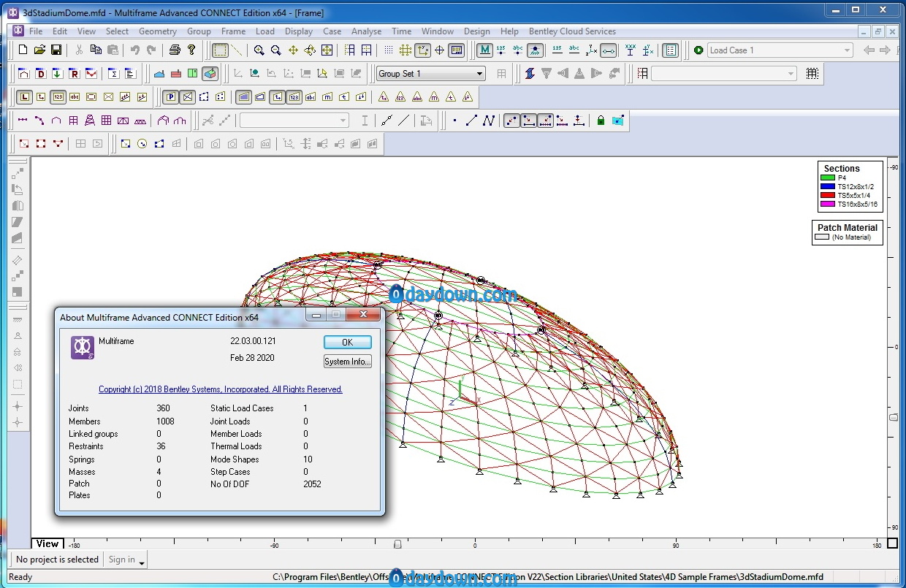Open the Load Case 1 dropdown
This screenshot has height=588, width=906.
[x=780, y=50]
